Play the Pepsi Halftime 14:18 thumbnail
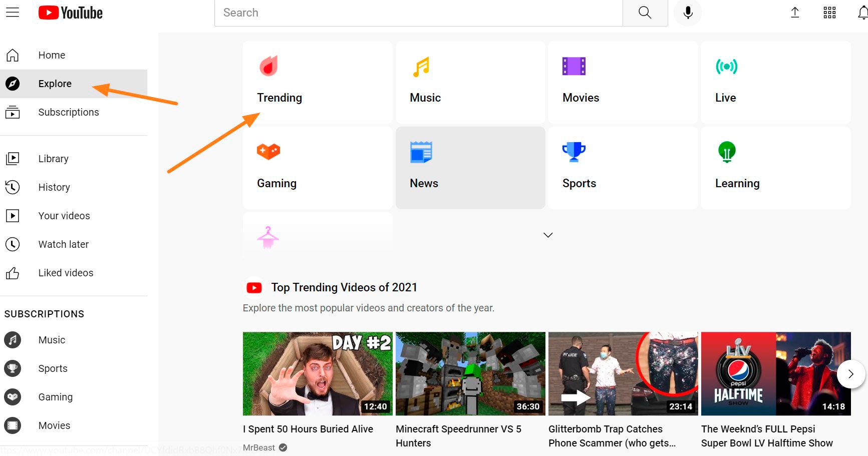 (x=776, y=373)
